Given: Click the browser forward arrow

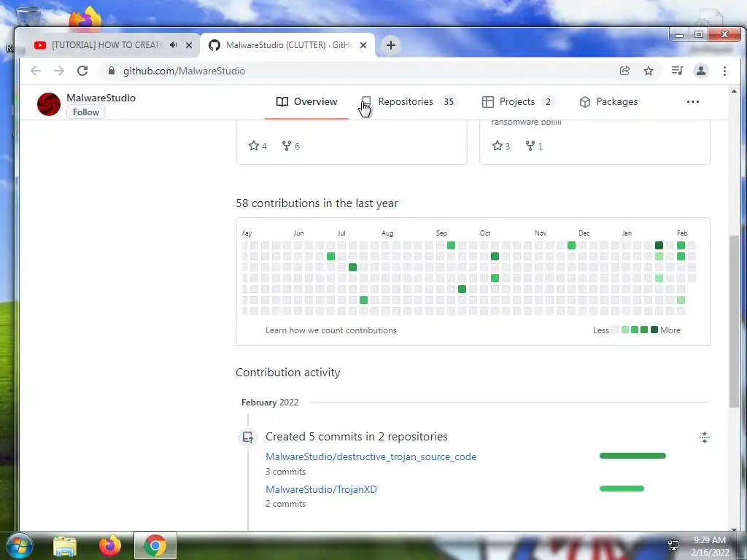Looking at the screenshot, I should pyautogui.click(x=58, y=71).
